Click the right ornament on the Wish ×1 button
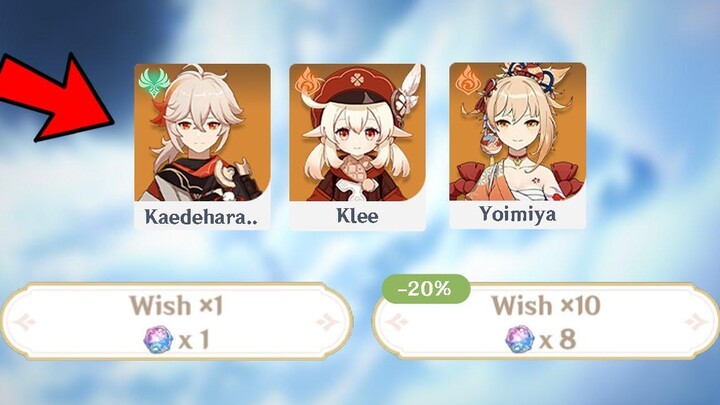720x405 pixels. 328,321
